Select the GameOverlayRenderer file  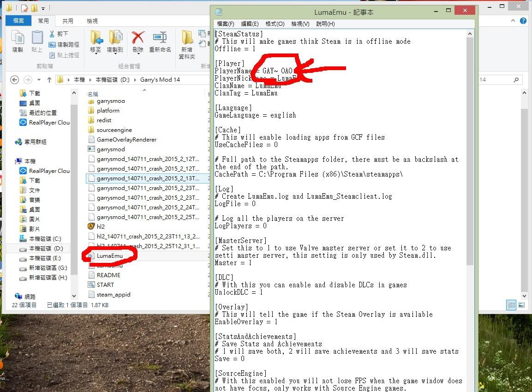pyautogui.click(x=122, y=139)
